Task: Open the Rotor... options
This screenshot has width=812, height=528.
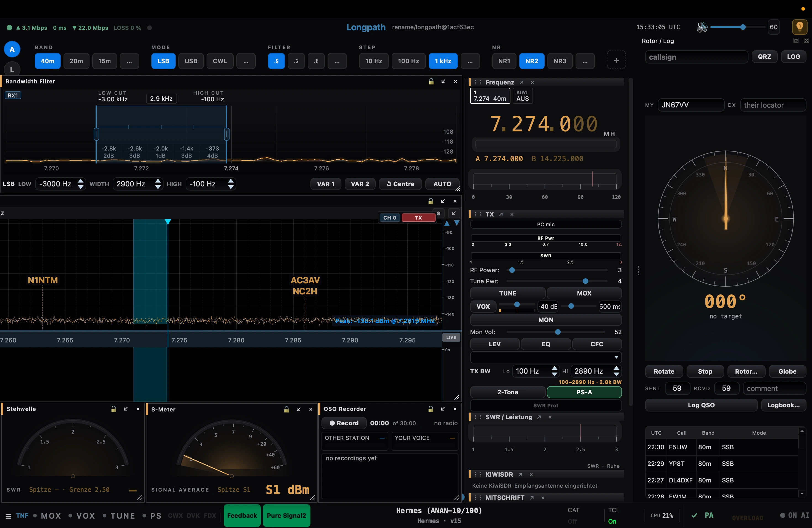Action: 746,371
